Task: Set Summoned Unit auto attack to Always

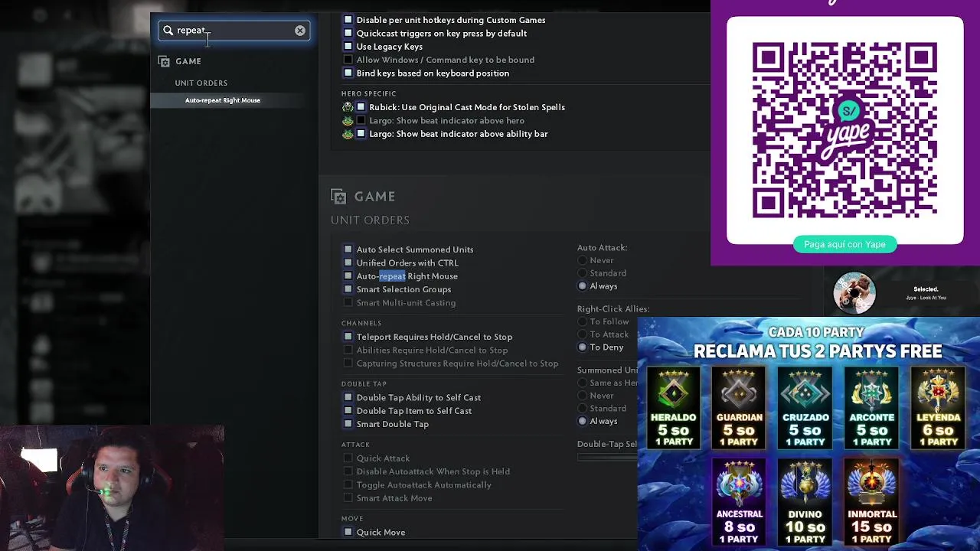Action: [x=583, y=422]
